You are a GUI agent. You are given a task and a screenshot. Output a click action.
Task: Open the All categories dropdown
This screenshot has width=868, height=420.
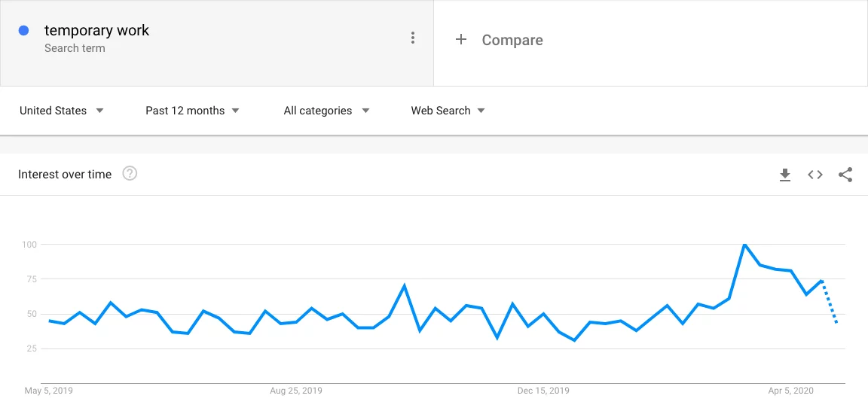326,111
